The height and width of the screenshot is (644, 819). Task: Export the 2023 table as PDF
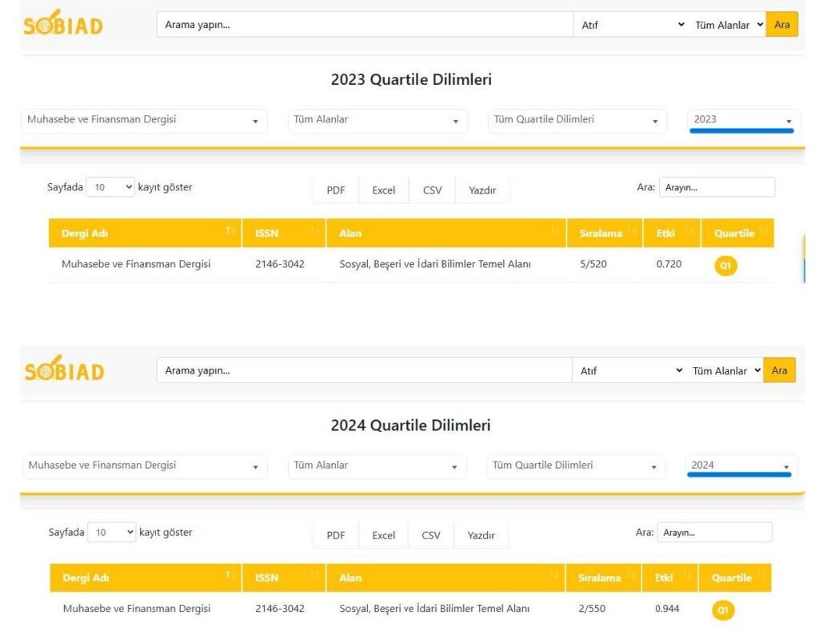click(x=336, y=190)
